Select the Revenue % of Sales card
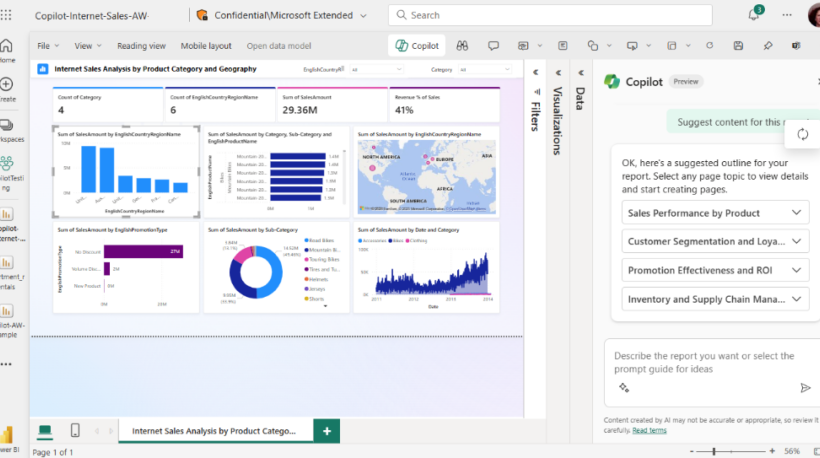The image size is (820, 458). (x=445, y=105)
